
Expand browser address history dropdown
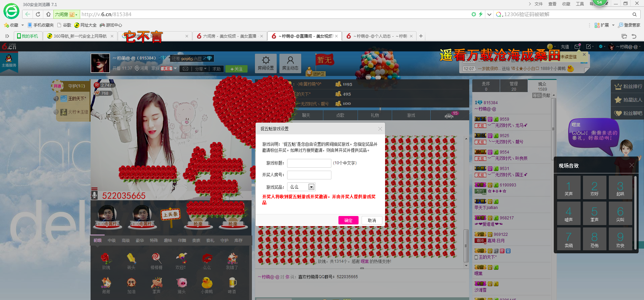pos(489,14)
